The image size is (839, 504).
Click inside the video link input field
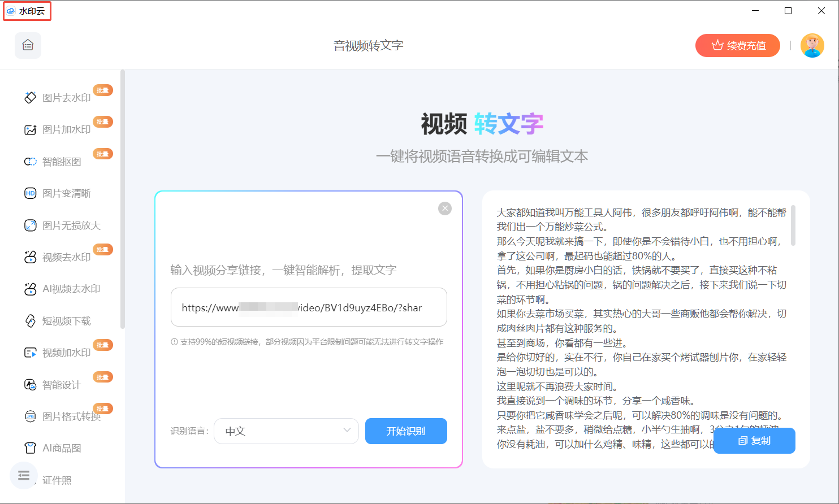click(309, 307)
